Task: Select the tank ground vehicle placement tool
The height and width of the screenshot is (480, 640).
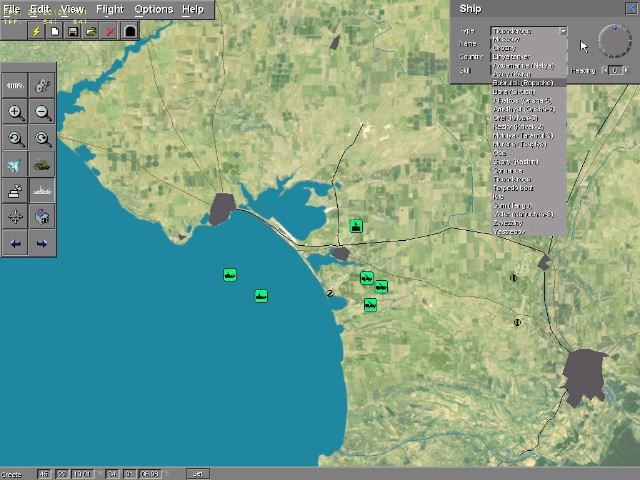Action: point(43,165)
